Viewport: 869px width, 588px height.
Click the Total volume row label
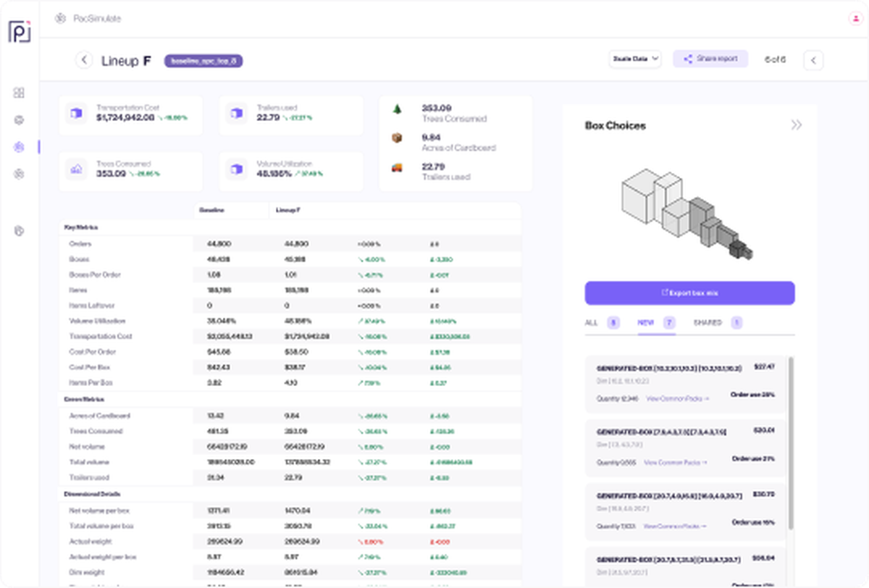click(88, 462)
